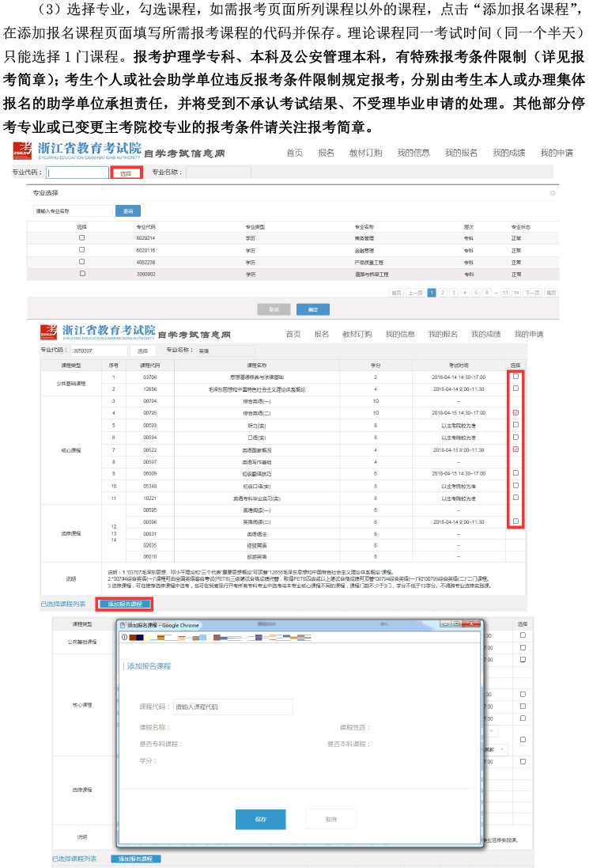The height and width of the screenshot is (868, 593).
Task: Close the 添加报名课程 Chrome popup window
Action: 470,624
